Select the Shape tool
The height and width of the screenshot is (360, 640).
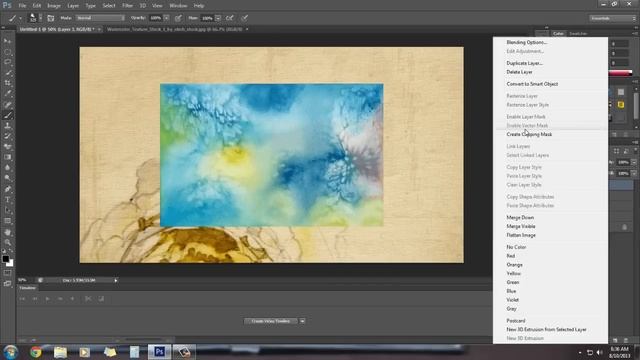pos(7,221)
